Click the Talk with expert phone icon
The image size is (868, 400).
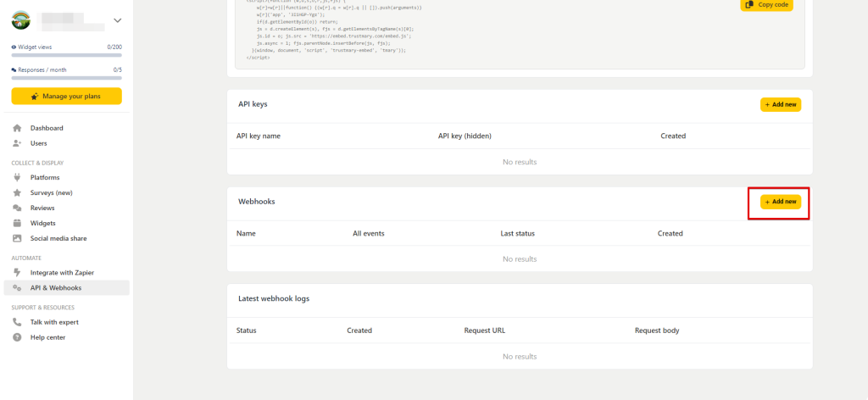click(17, 322)
